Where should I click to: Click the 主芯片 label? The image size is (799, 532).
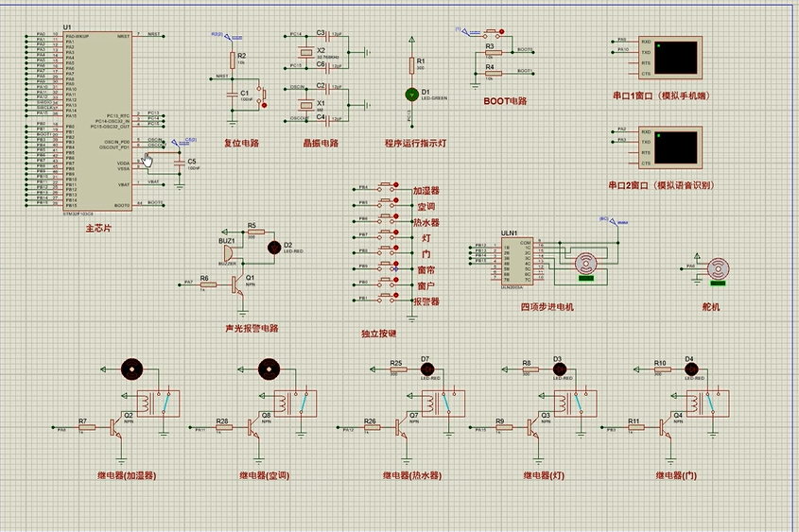(98, 229)
